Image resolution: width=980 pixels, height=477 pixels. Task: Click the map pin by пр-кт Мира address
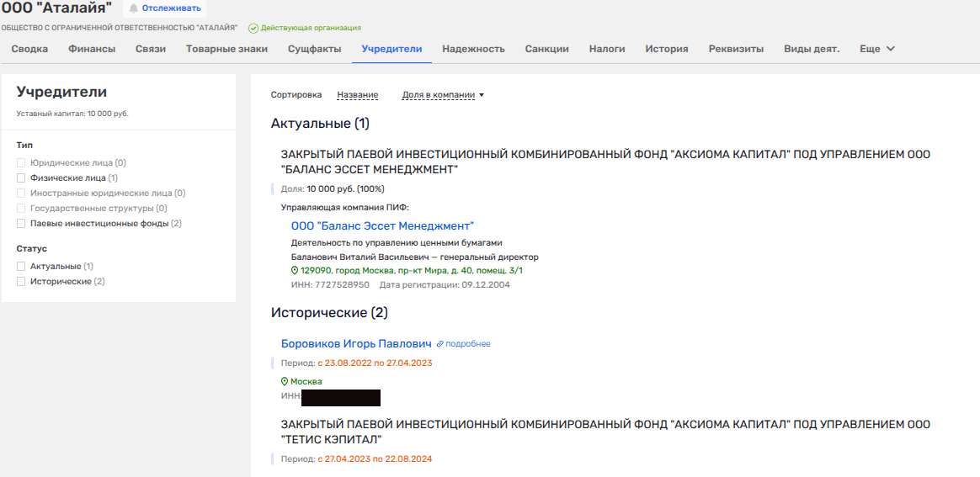pyautogui.click(x=295, y=271)
